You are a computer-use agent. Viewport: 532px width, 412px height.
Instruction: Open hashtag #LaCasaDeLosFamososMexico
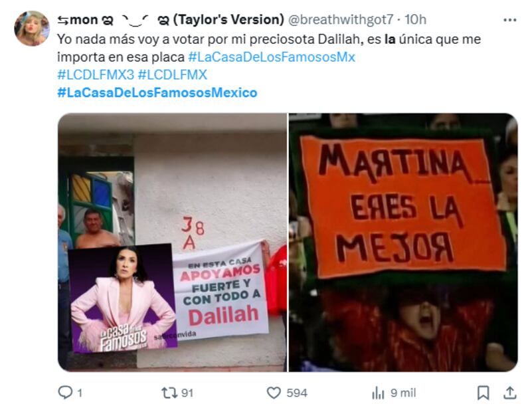[x=157, y=92]
